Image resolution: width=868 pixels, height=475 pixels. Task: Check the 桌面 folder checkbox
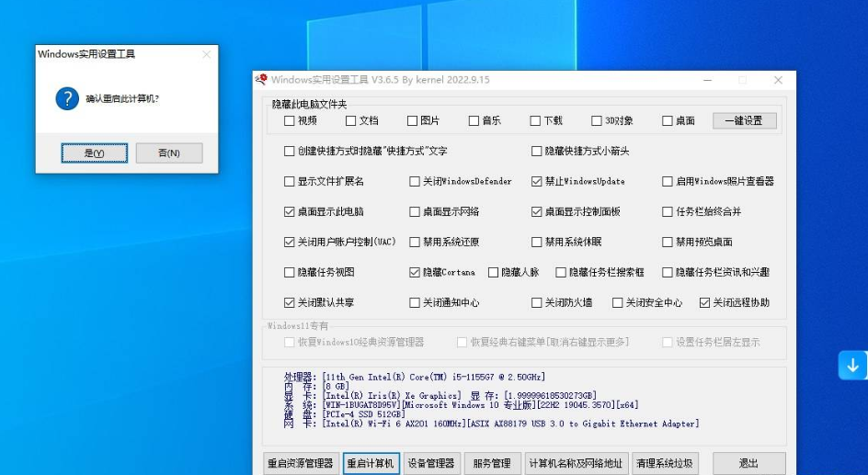667,120
